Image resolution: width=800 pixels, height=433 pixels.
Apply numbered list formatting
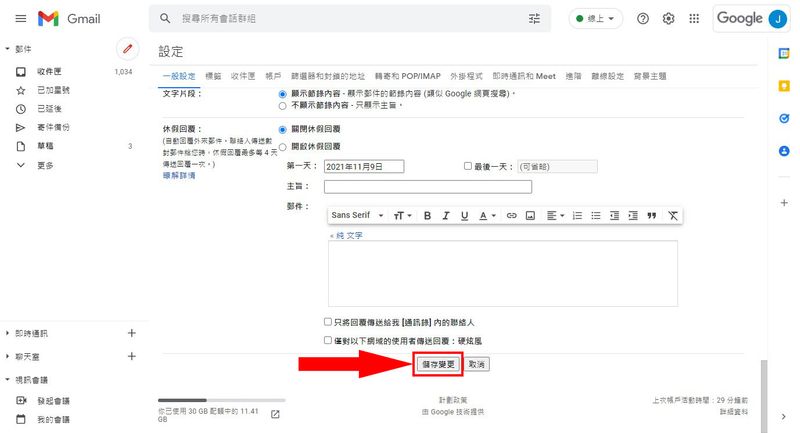coord(577,216)
